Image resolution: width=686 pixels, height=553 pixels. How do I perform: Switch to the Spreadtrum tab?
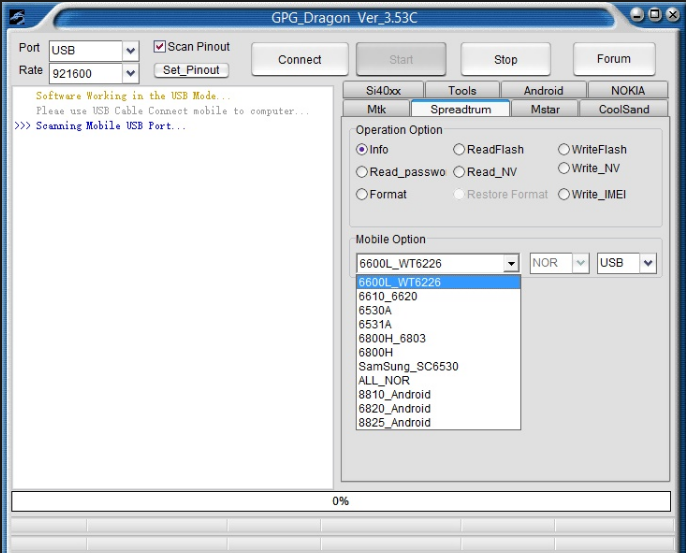[461, 109]
